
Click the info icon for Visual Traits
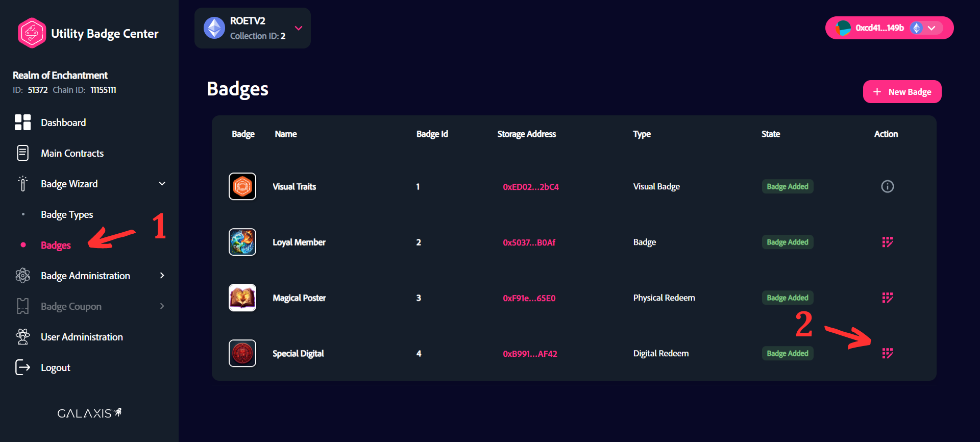tap(887, 186)
